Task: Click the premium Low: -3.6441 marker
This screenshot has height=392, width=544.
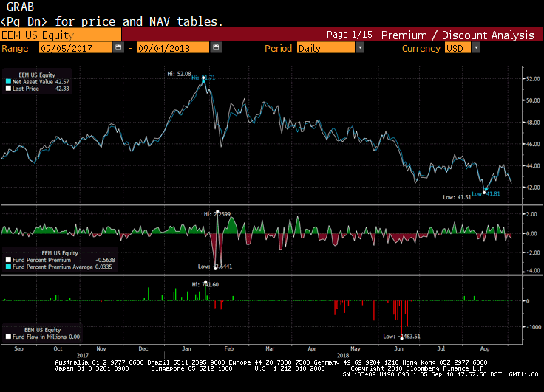Action: [x=215, y=267]
